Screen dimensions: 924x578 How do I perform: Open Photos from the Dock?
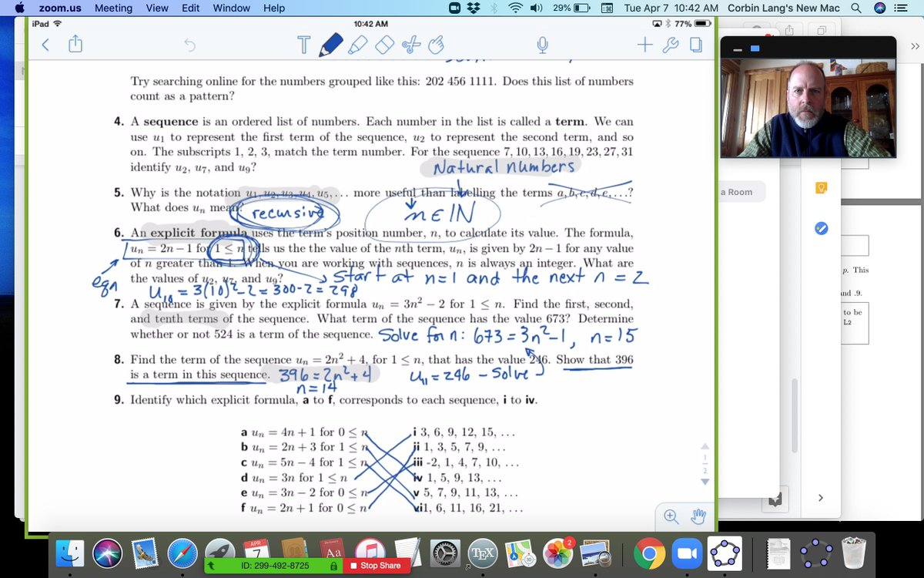[x=558, y=553]
